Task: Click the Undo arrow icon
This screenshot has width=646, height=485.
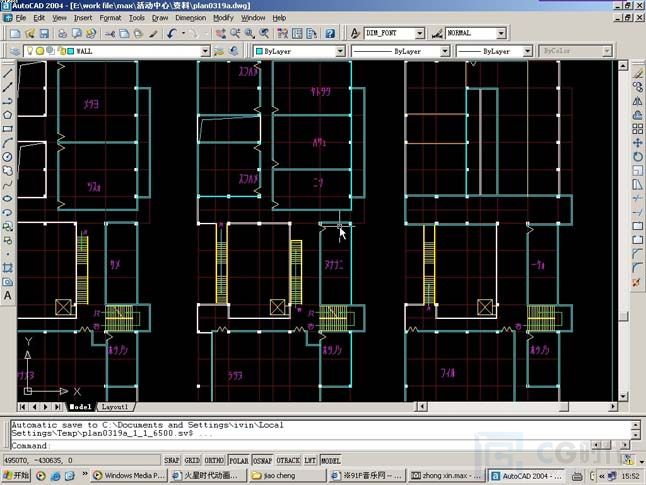Action: click(x=172, y=33)
